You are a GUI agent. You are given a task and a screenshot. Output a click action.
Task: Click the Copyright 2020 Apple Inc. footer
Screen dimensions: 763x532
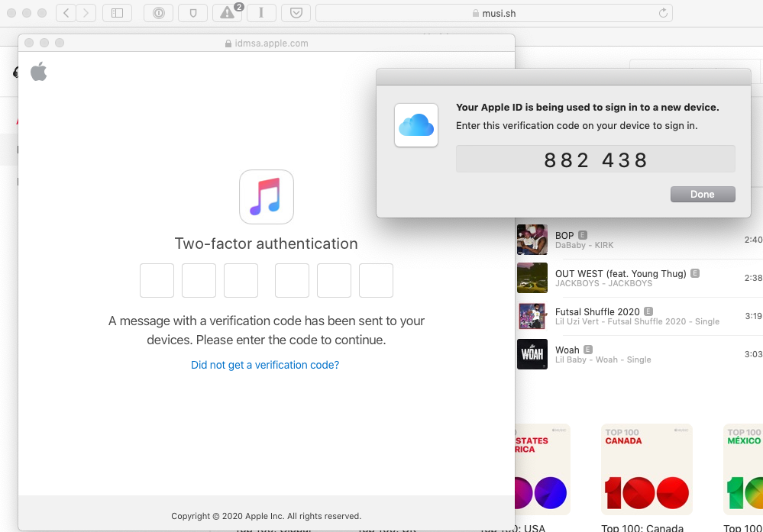pyautogui.click(x=267, y=516)
